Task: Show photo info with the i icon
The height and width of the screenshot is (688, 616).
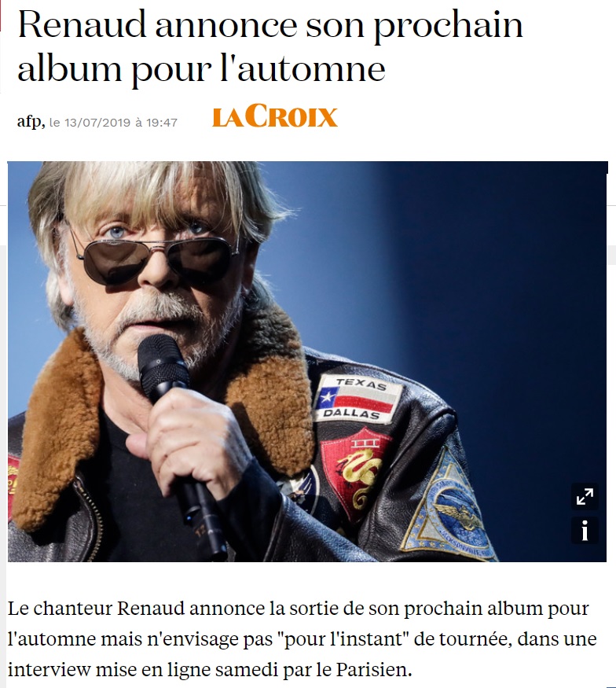Action: (x=585, y=531)
